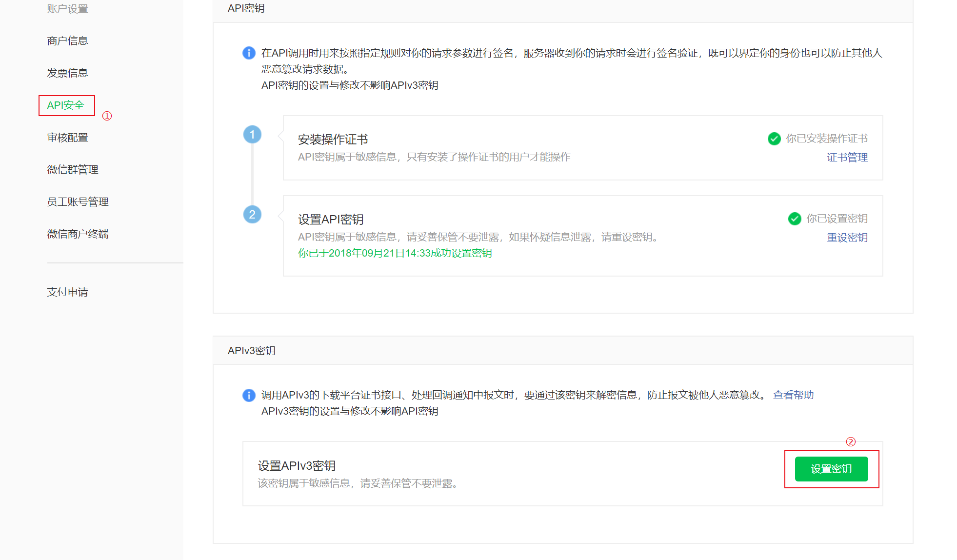The height and width of the screenshot is (560, 957).
Task: Click the info icon in API密钥 section
Action: tap(249, 53)
